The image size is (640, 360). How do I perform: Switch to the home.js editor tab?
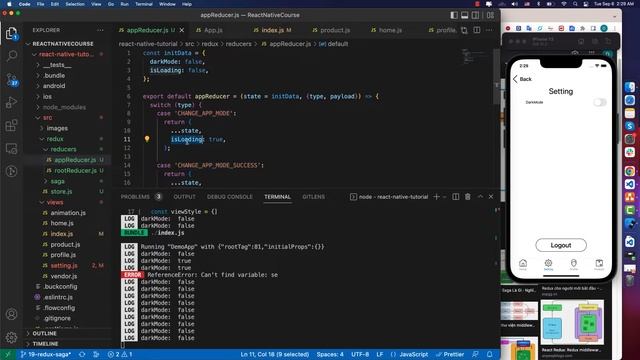(x=387, y=30)
